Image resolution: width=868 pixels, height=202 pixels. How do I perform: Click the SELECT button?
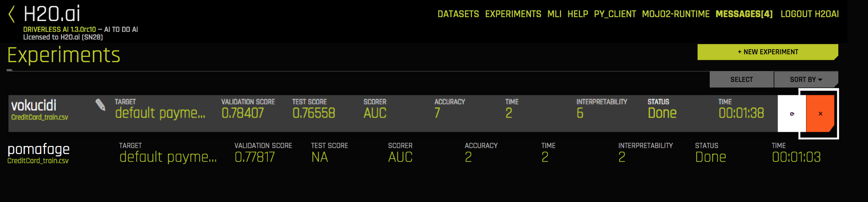tap(741, 80)
